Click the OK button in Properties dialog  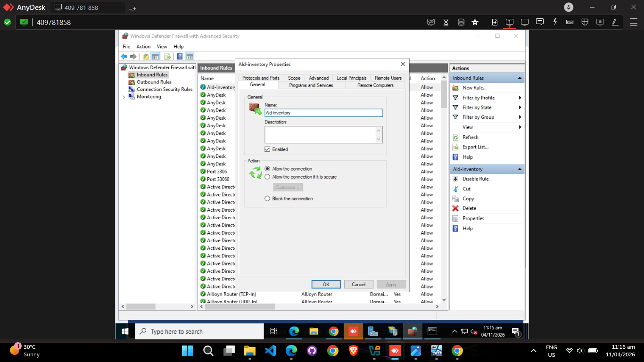pos(326,284)
